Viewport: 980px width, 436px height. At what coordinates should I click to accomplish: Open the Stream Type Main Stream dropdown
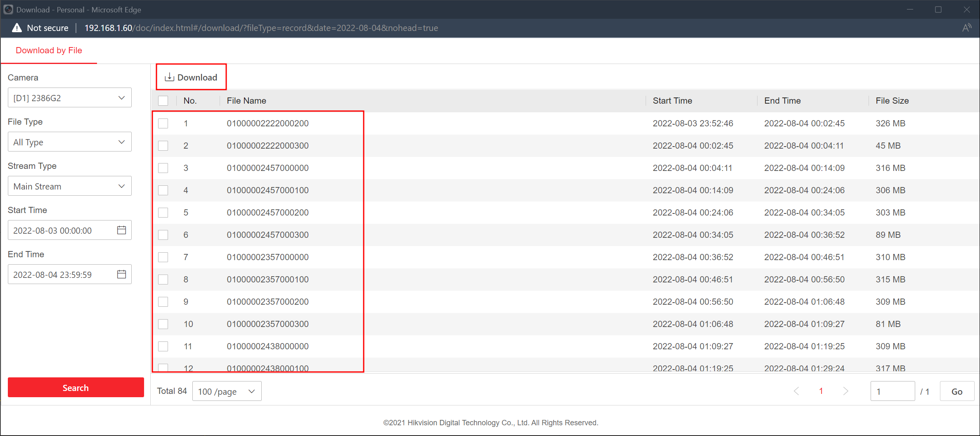(x=69, y=186)
